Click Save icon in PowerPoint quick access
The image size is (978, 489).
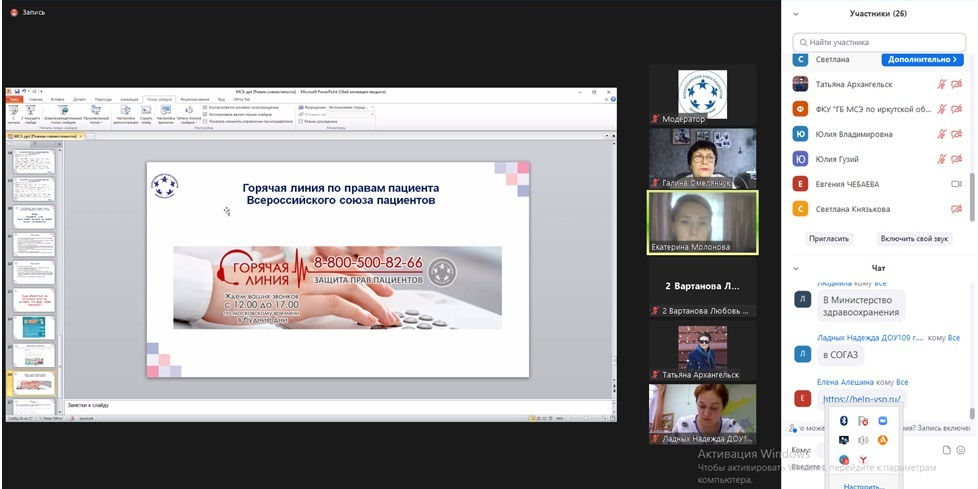pos(17,92)
